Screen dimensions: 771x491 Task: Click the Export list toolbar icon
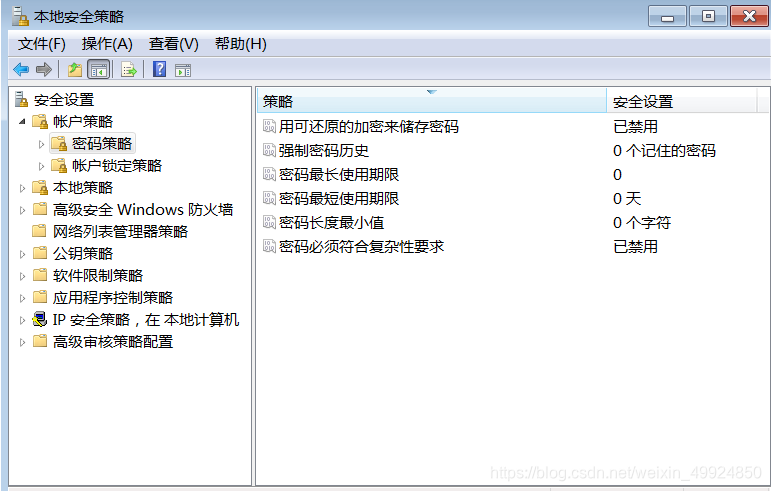point(129,69)
